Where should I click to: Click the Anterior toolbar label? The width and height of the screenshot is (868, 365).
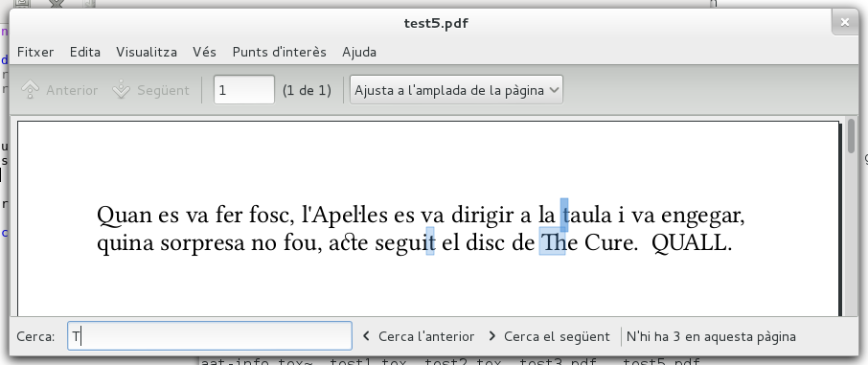coord(72,90)
